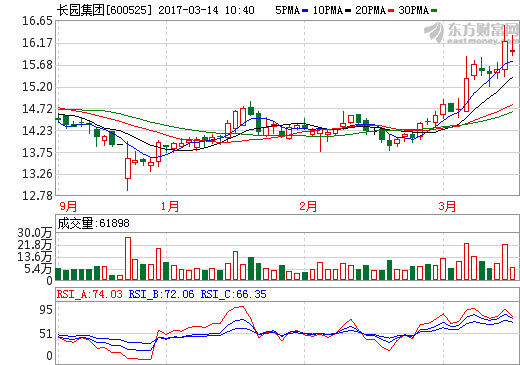Image resolution: width=520 pixels, height=365 pixels.
Task: Click the 13.6万 volume axis label
Action: [35, 257]
